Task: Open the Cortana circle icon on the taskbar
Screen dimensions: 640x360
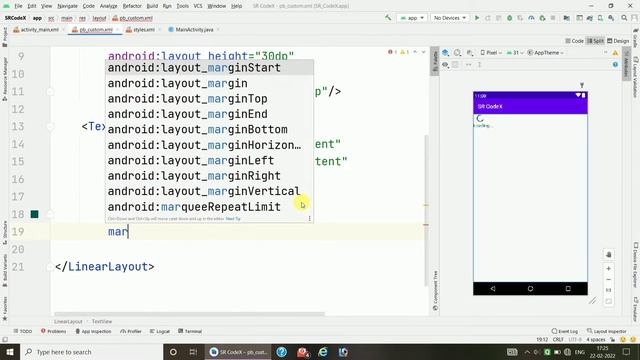Action: pos(173,352)
